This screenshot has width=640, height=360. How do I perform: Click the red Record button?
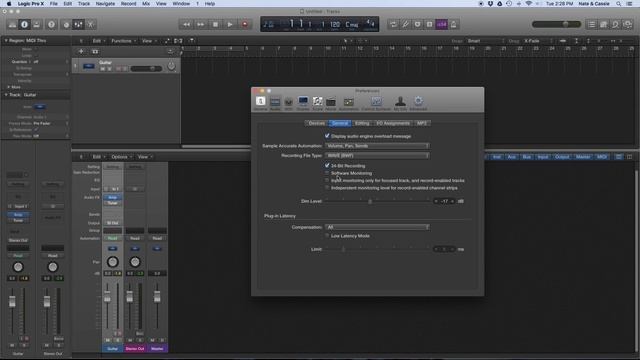coord(245,24)
